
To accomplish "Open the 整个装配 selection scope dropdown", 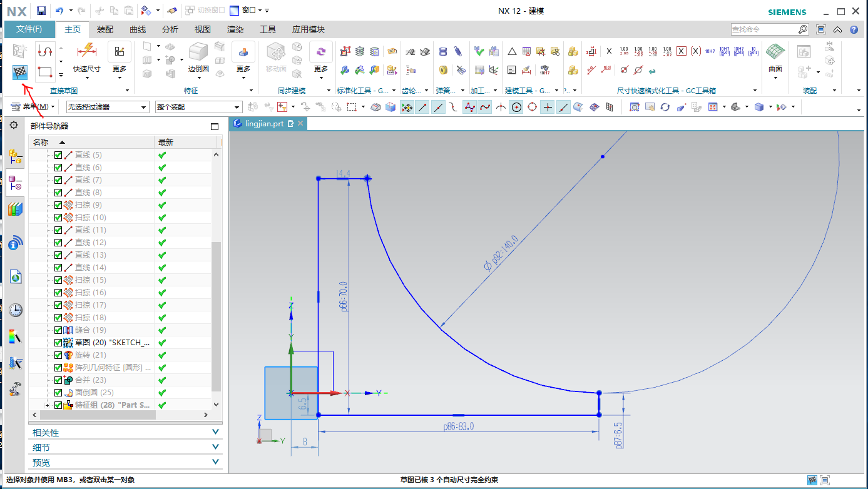I will click(198, 107).
